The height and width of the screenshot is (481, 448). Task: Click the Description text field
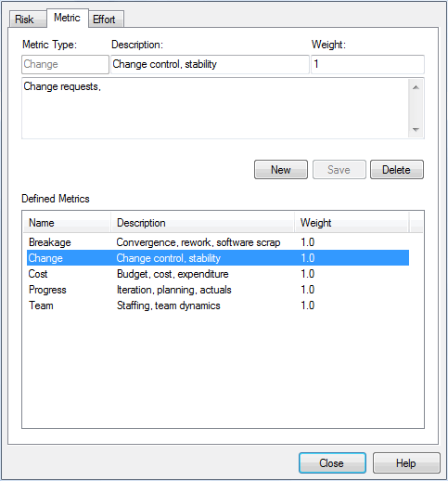(x=210, y=64)
